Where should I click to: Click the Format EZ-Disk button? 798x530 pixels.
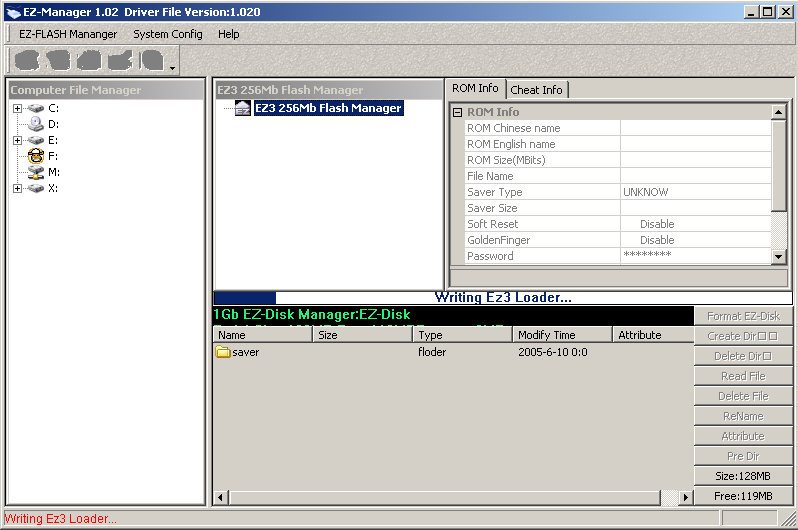pos(743,316)
